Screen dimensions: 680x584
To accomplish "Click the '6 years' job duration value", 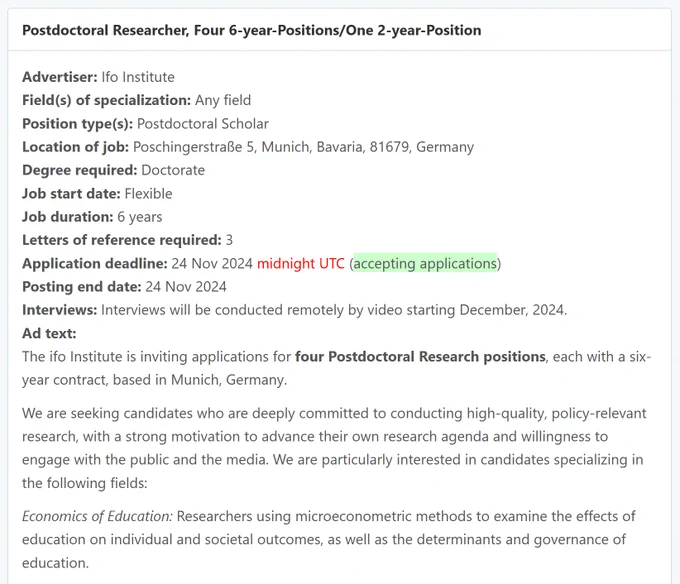I will pos(140,217).
